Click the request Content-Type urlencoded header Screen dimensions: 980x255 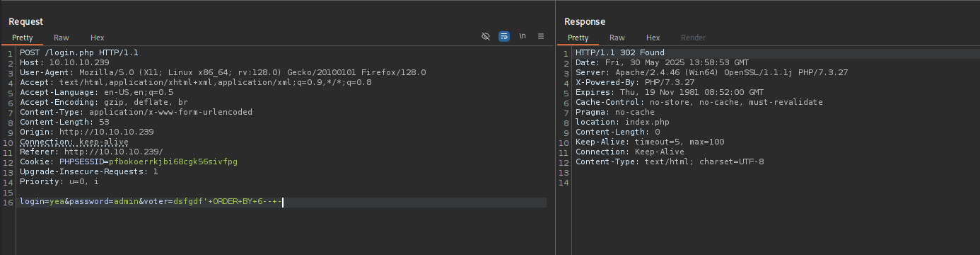(136, 113)
